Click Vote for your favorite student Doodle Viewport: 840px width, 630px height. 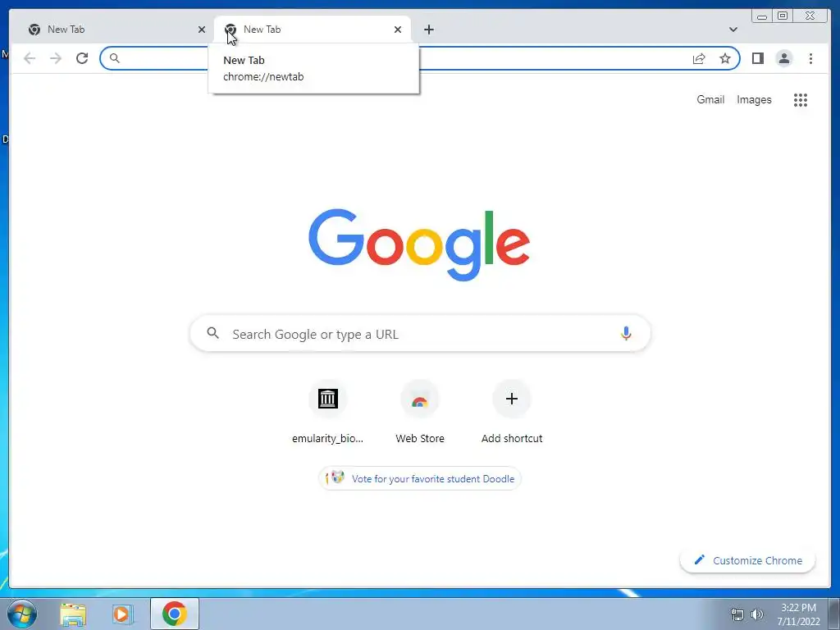pos(419,478)
